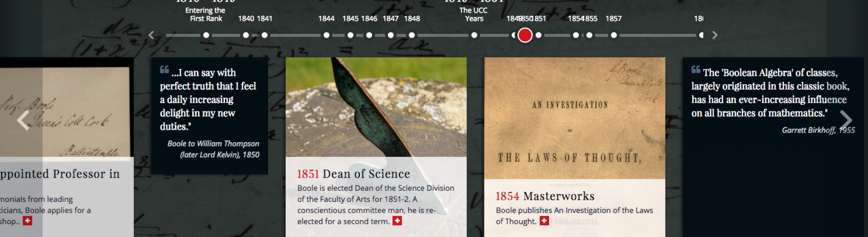The height and width of the screenshot is (237, 868).
Task: Select the 1851 timeline dot
Action: coord(539,35)
